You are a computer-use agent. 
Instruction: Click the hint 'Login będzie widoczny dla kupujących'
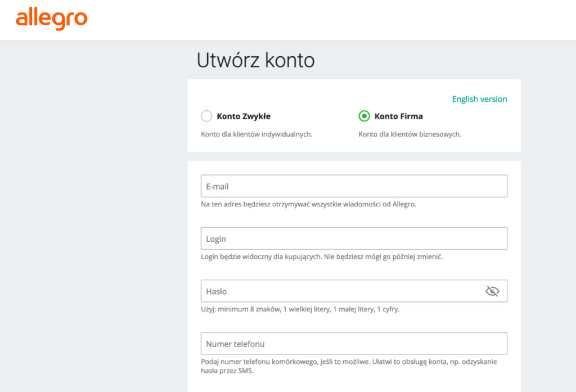(x=261, y=257)
